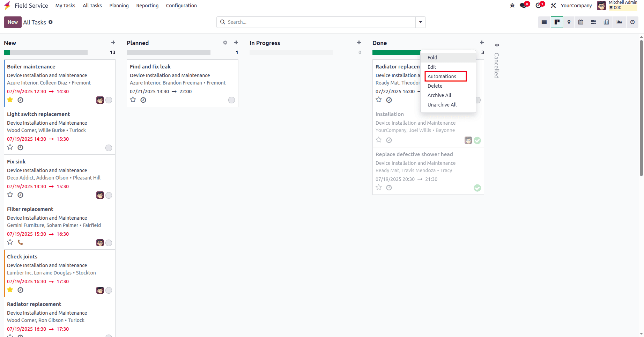The height and width of the screenshot is (337, 644).
Task: Open the Find and fix leak task
Action: 183,83
